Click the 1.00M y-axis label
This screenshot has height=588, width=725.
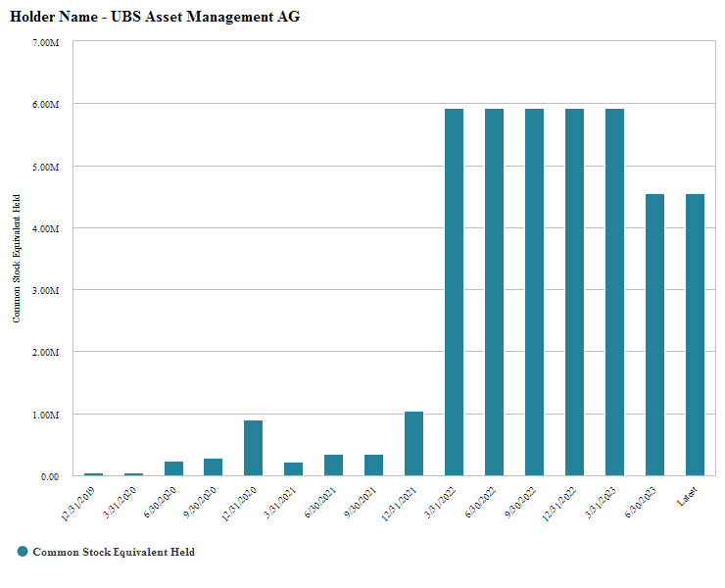point(45,415)
